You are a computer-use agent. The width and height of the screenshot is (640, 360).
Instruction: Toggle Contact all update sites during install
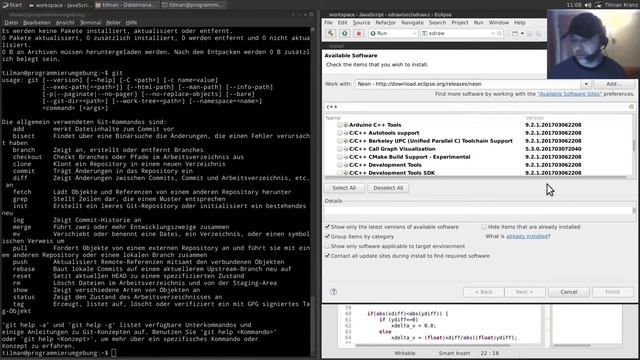click(x=327, y=256)
